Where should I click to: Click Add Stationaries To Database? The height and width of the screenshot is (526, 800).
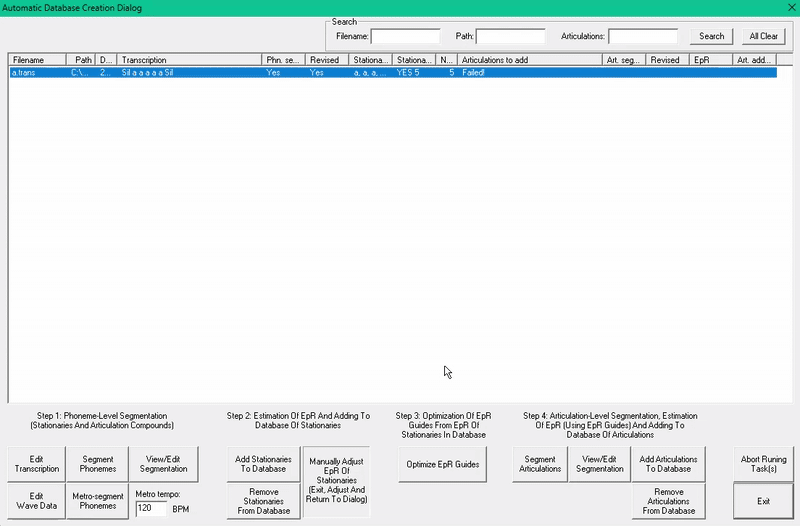pos(263,463)
